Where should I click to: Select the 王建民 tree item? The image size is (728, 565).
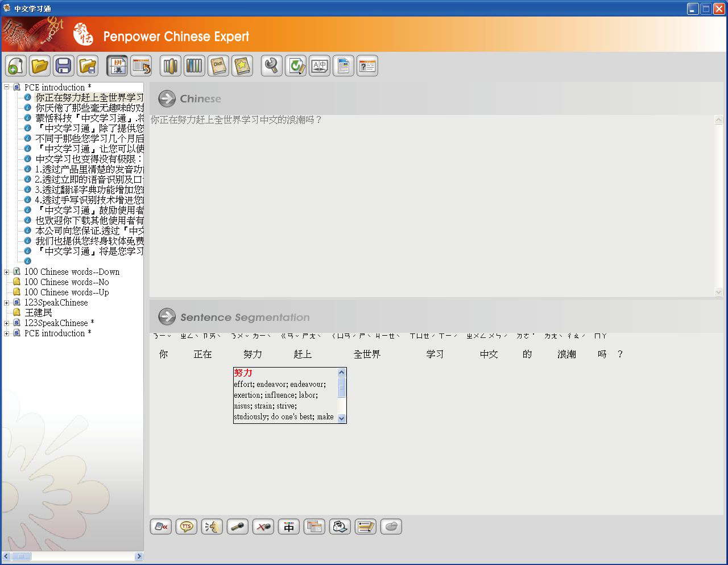pos(38,312)
